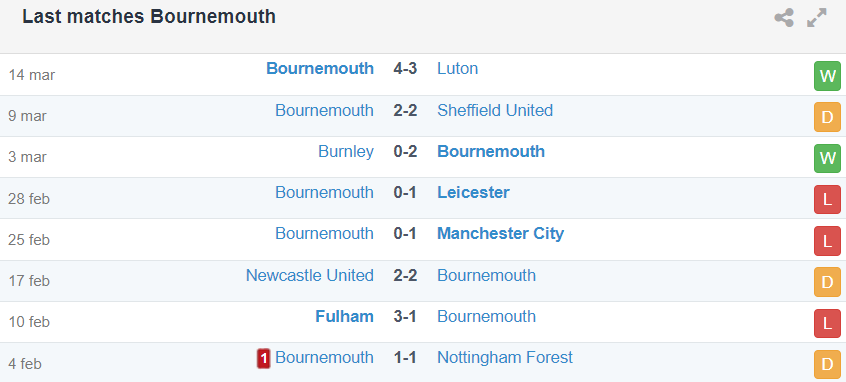Click the 4-3 score of 14 mar match
The height and width of the screenshot is (382, 846).
tap(405, 69)
